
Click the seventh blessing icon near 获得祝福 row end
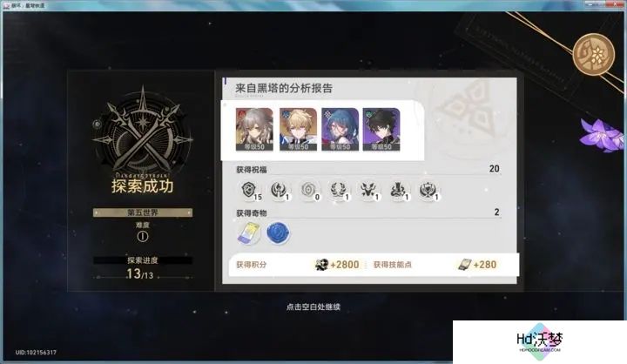pos(428,190)
